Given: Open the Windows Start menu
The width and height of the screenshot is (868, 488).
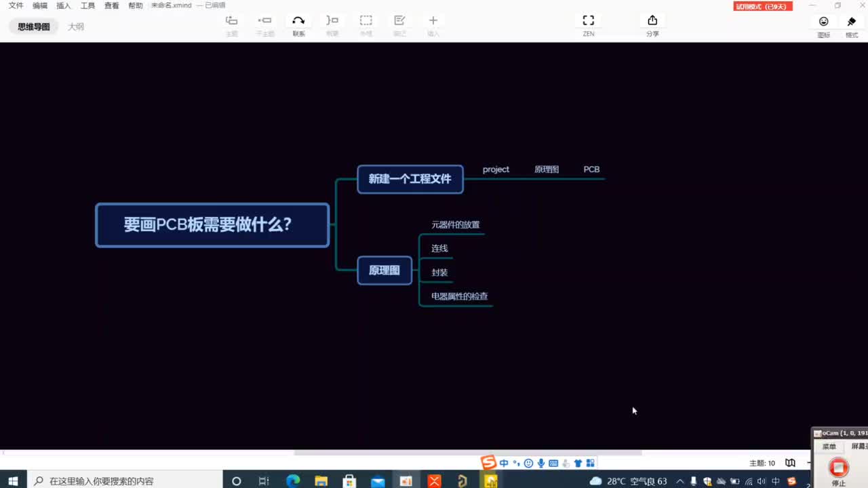Looking at the screenshot, I should (x=13, y=481).
